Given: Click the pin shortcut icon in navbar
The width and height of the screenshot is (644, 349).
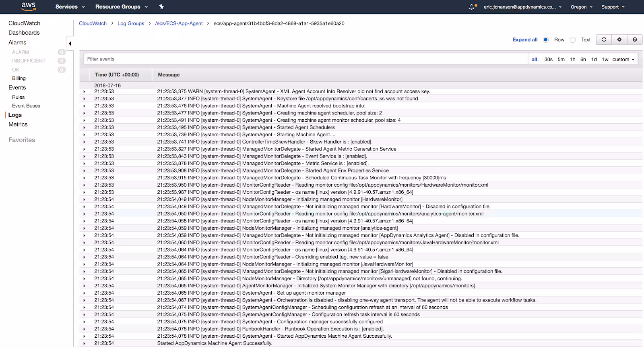Looking at the screenshot, I should 161,7.
